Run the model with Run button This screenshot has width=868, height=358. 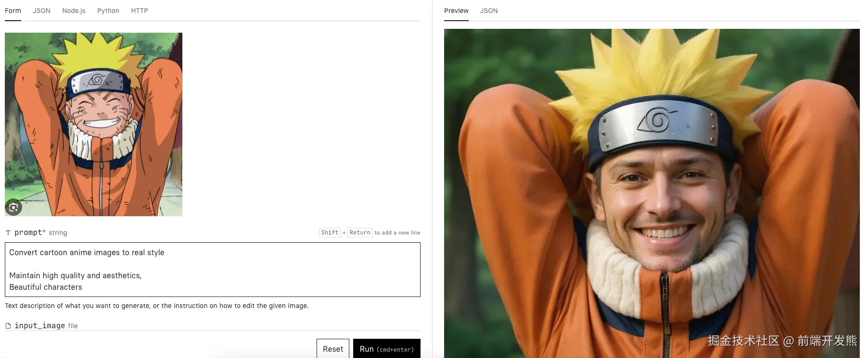pos(387,349)
